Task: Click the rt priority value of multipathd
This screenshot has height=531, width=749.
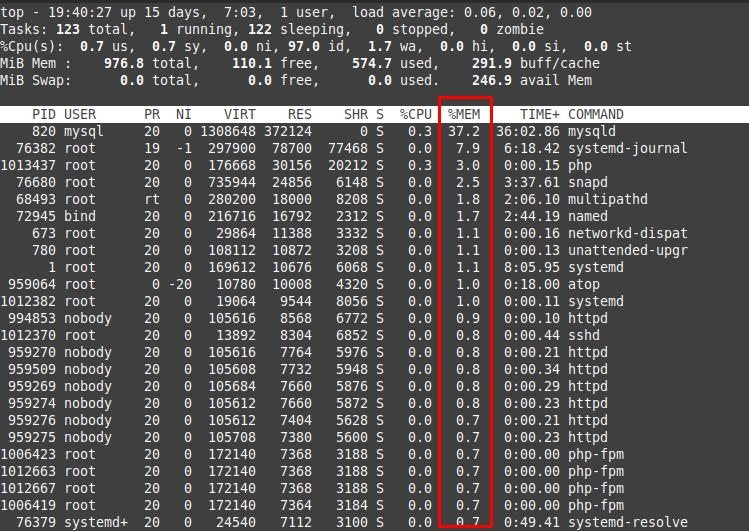Action: pyautogui.click(x=152, y=199)
